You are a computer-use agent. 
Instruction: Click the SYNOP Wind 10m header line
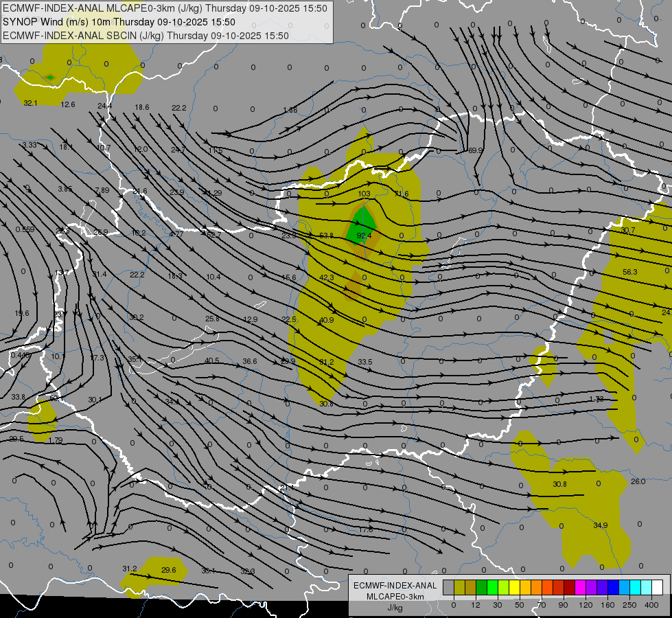[x=119, y=22]
